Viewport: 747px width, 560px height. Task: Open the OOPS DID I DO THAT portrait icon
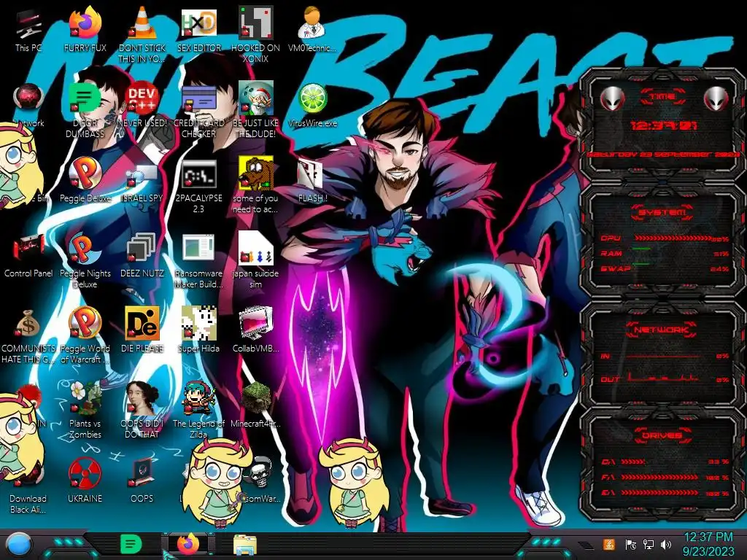point(142,398)
